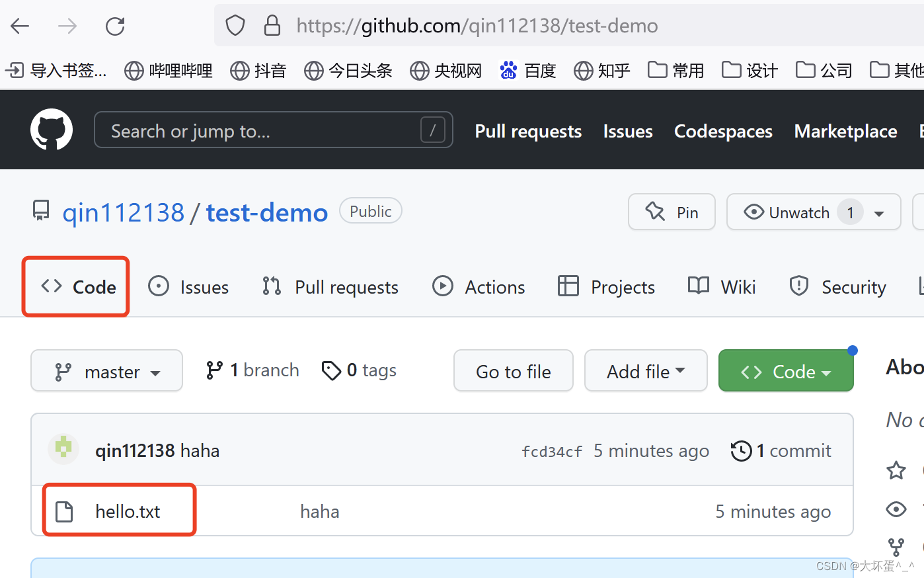Click the "5 minutes ago" text in hello.txt row
Viewport: 924px width, 578px height.
773,512
